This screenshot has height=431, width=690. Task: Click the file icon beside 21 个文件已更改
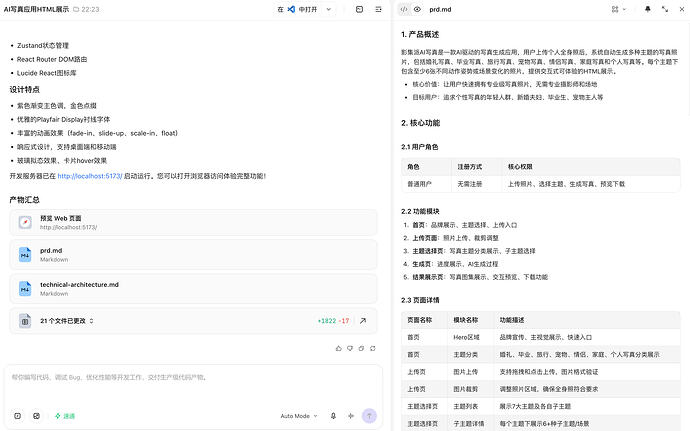click(25, 321)
